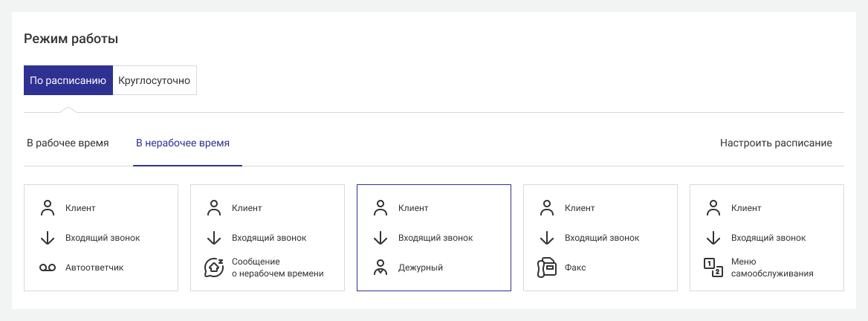Switch to Круглосуточно mode
Viewport: 868px width, 321px height.
[x=155, y=80]
